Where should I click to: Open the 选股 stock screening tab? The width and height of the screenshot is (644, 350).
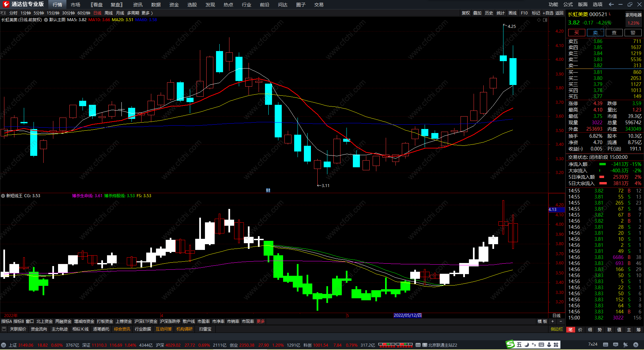point(192,4)
